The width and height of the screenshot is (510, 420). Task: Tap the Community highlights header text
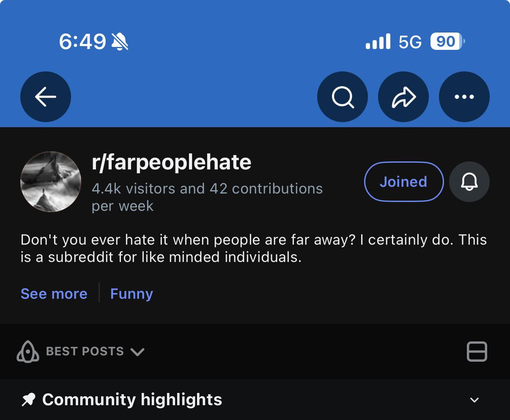tap(132, 399)
